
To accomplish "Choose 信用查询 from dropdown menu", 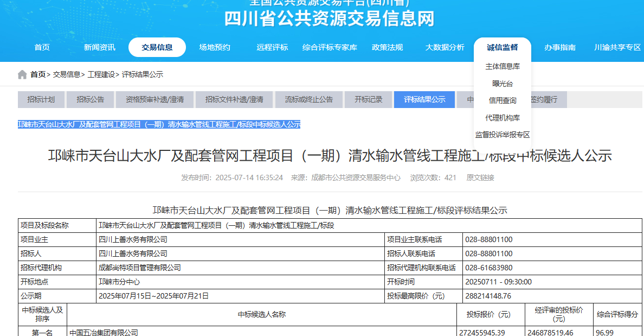I will (x=503, y=100).
